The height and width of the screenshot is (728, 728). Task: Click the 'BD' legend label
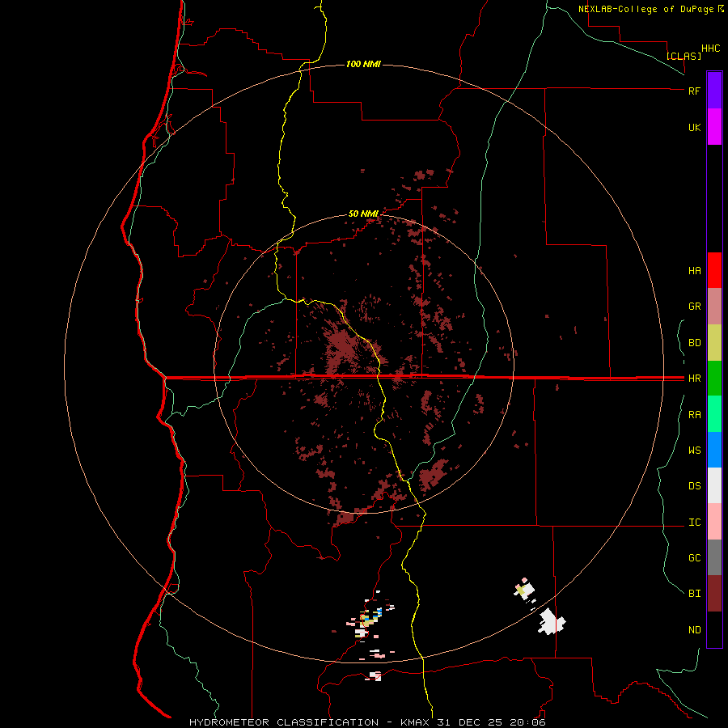tap(694, 343)
